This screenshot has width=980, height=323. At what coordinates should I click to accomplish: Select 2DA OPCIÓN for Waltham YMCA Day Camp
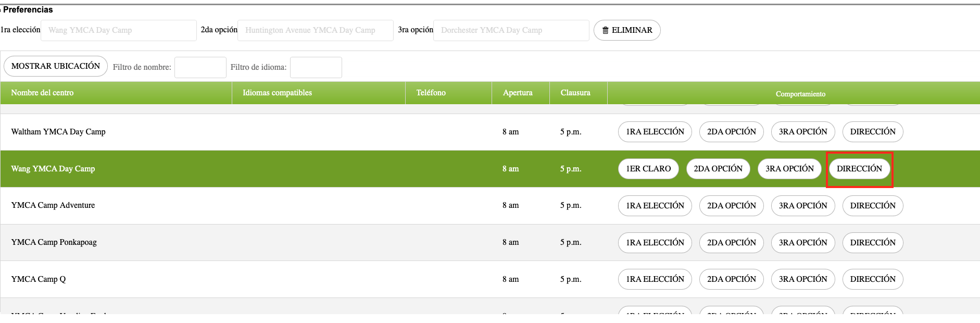[732, 132]
